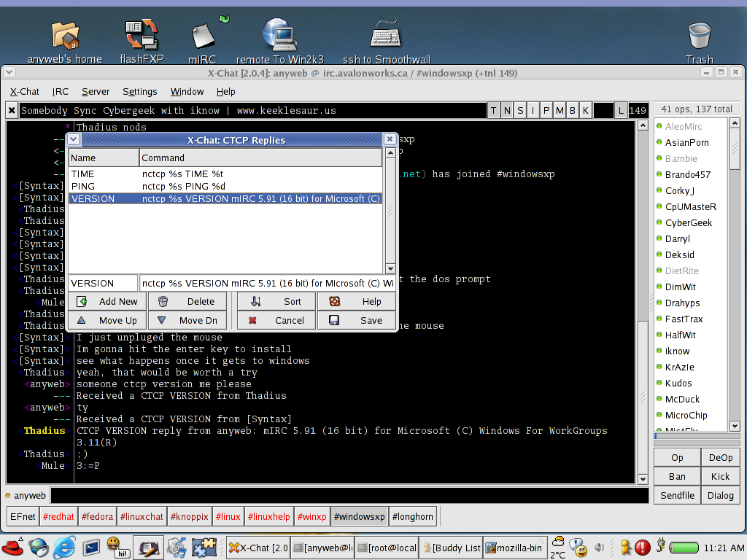
Task: Click chat area scrollbar up arrow
Action: click(643, 125)
